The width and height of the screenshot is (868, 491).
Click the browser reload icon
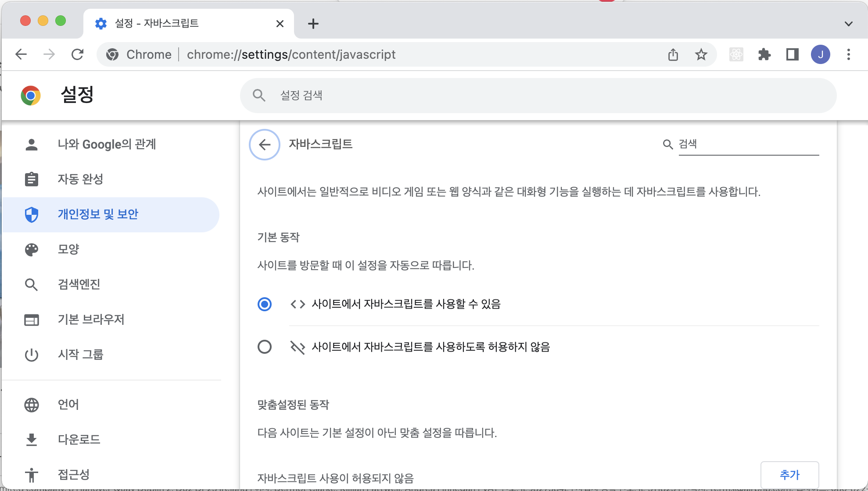pyautogui.click(x=78, y=54)
